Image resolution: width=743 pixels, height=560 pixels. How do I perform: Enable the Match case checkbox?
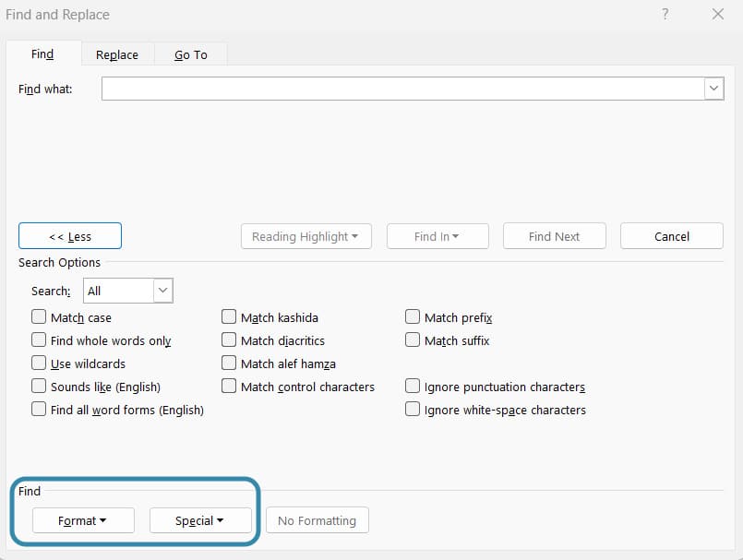pyautogui.click(x=39, y=317)
